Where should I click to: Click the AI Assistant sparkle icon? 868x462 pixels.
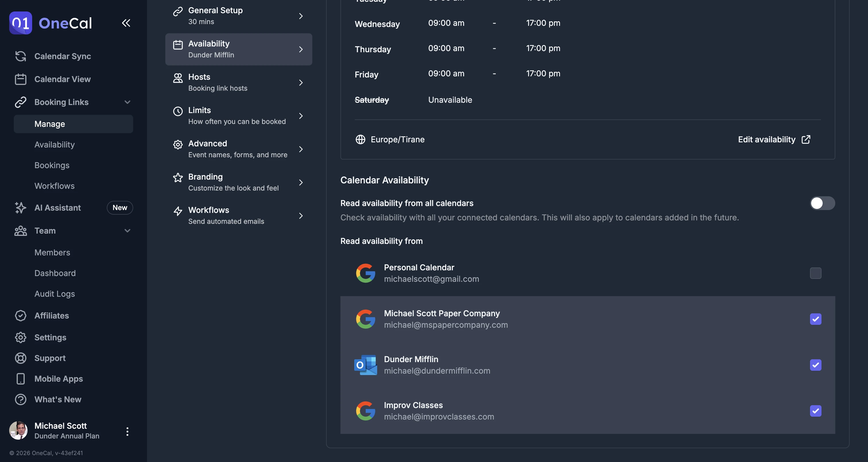(x=21, y=208)
